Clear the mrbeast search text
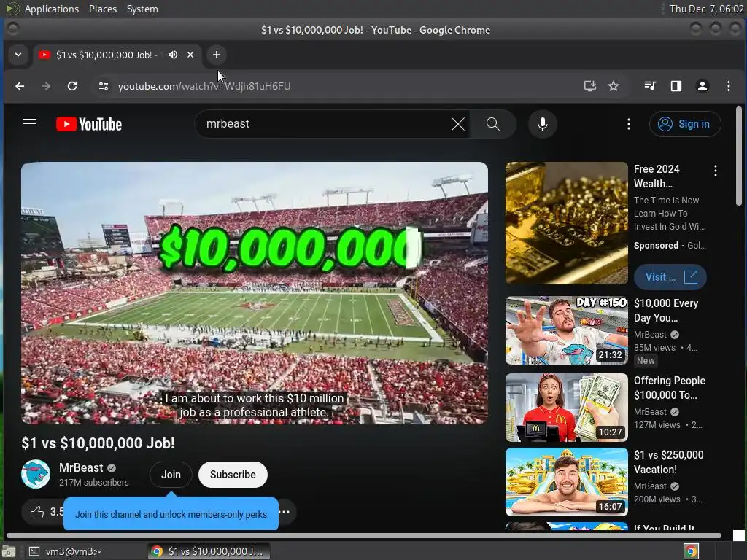The width and height of the screenshot is (747, 560). [x=458, y=124]
